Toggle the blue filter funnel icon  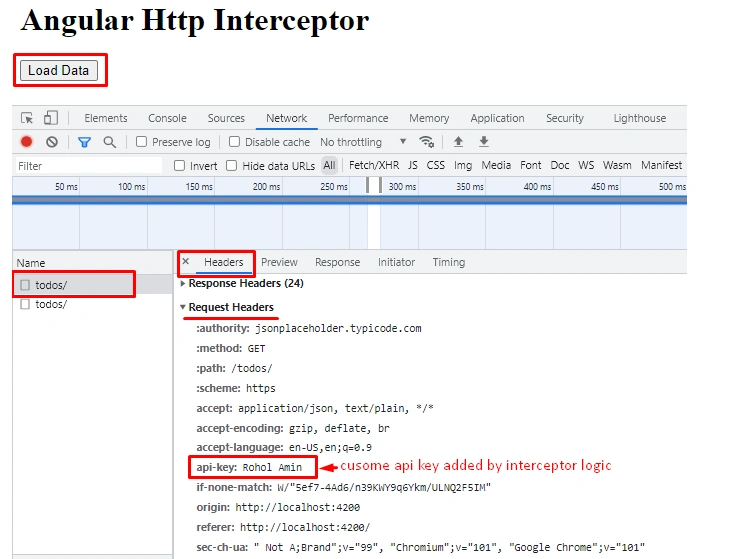84,142
